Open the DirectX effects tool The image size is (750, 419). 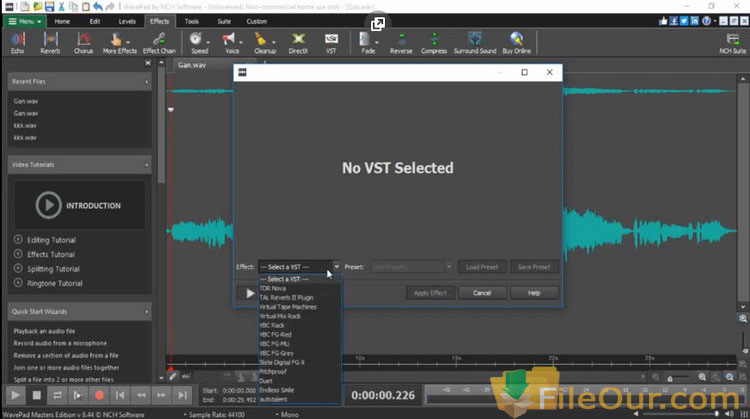(298, 43)
